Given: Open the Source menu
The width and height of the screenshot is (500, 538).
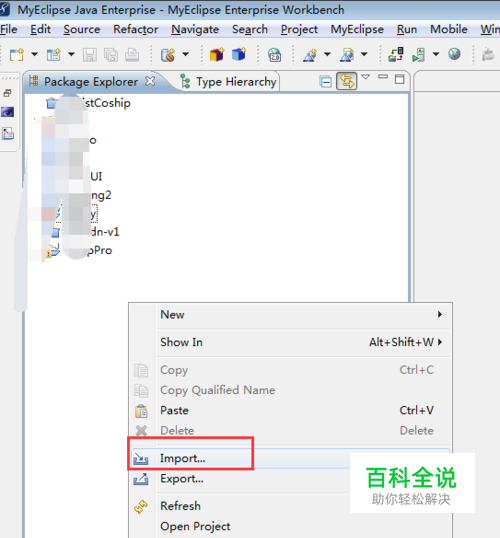Looking at the screenshot, I should click(82, 30).
